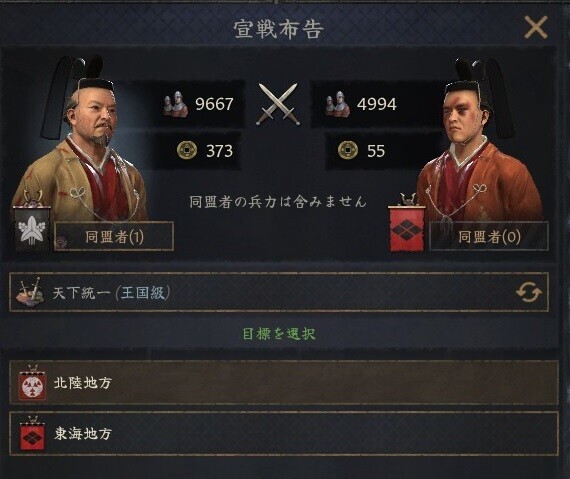Click the defender's soldier strength icon
The width and height of the screenshot is (570, 479).
tap(337, 104)
